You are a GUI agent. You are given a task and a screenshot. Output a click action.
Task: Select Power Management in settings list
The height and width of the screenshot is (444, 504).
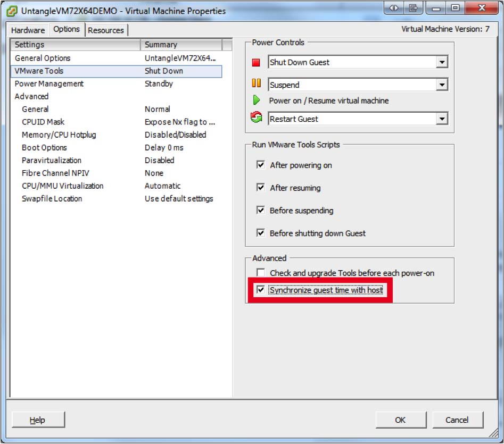[x=116, y=84]
